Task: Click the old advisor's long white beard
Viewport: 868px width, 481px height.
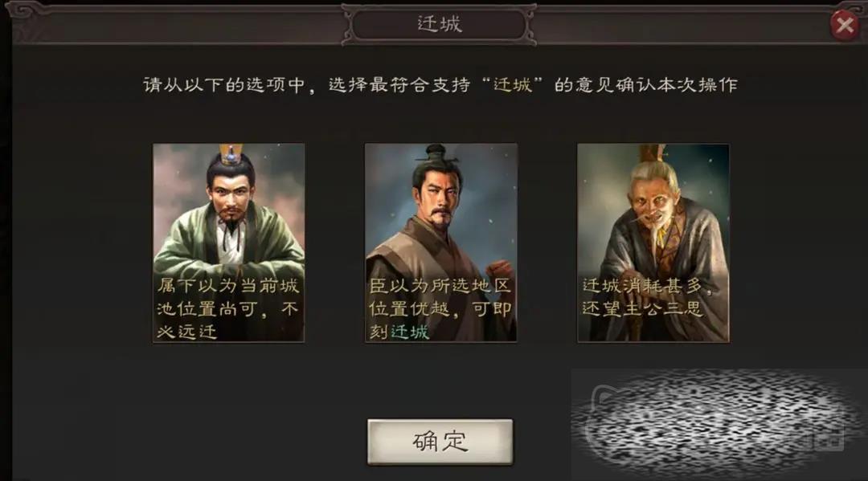Action: pos(659,234)
